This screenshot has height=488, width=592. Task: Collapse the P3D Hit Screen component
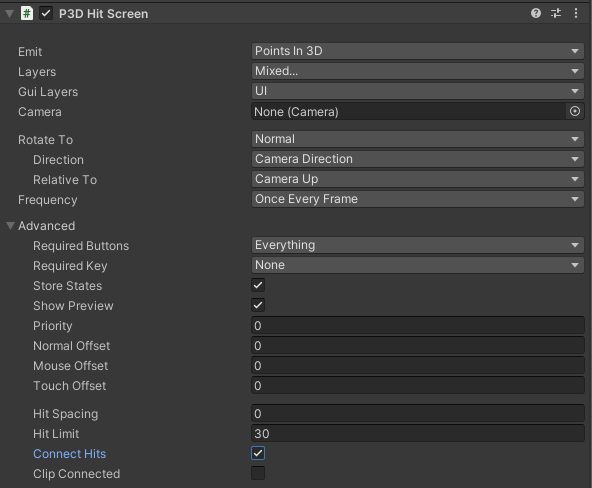pos(9,14)
